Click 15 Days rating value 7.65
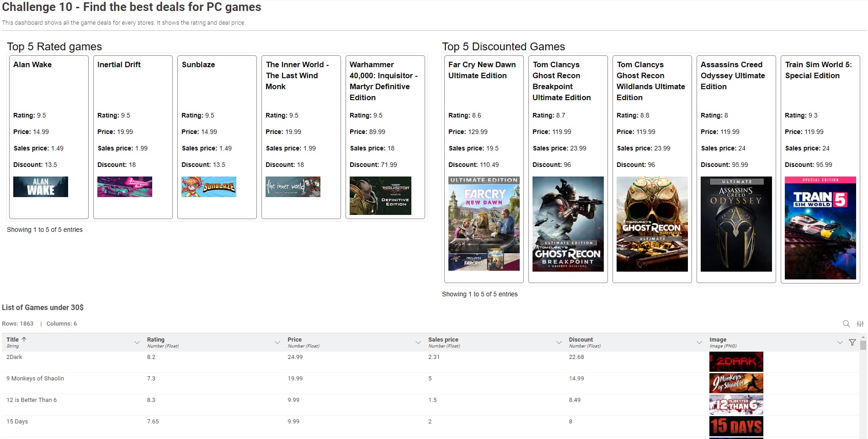 click(153, 422)
